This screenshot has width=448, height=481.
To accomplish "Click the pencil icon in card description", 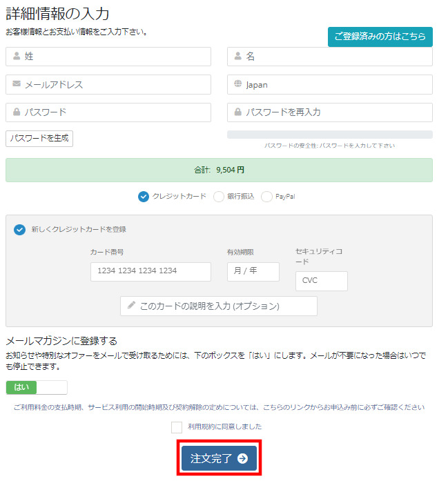I will tap(131, 305).
